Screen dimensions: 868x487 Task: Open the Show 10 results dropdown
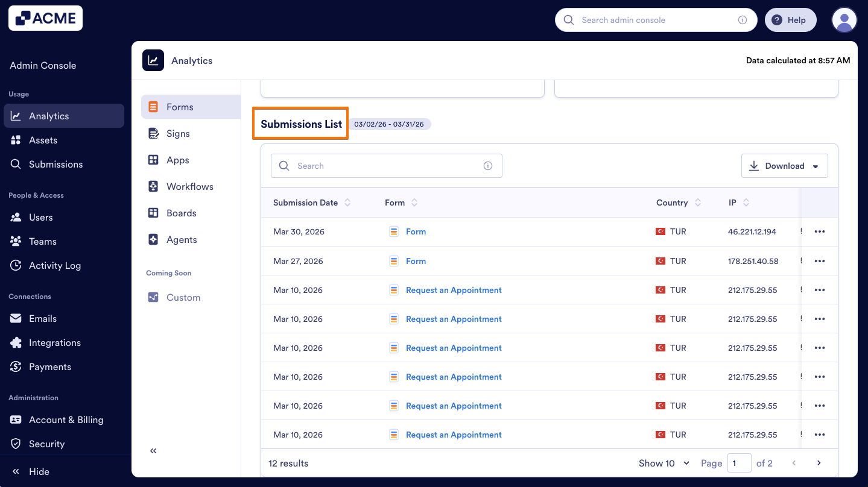click(663, 463)
